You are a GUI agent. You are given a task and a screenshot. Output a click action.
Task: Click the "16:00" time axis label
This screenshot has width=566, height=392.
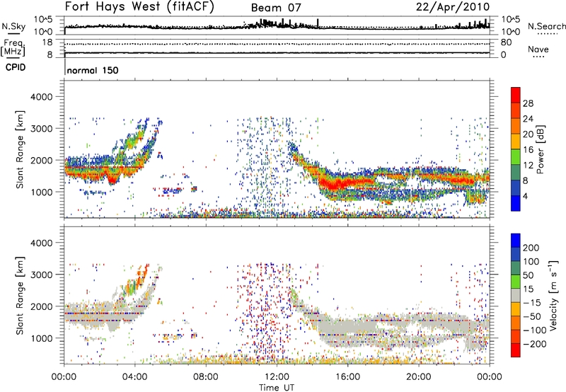[347, 377]
